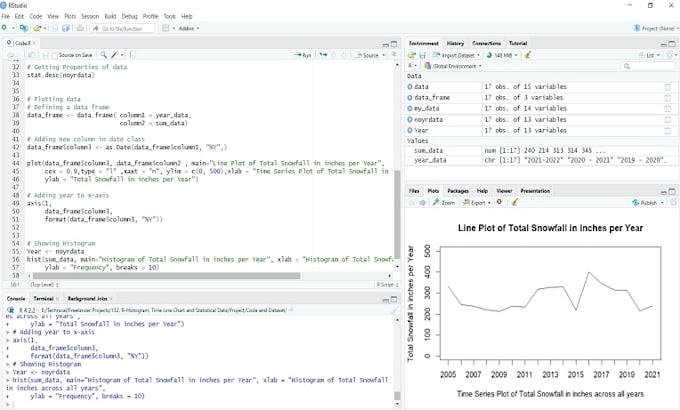This screenshot has width=680, height=410.
Task: Switch to the Terminal tab
Action: coord(43,298)
